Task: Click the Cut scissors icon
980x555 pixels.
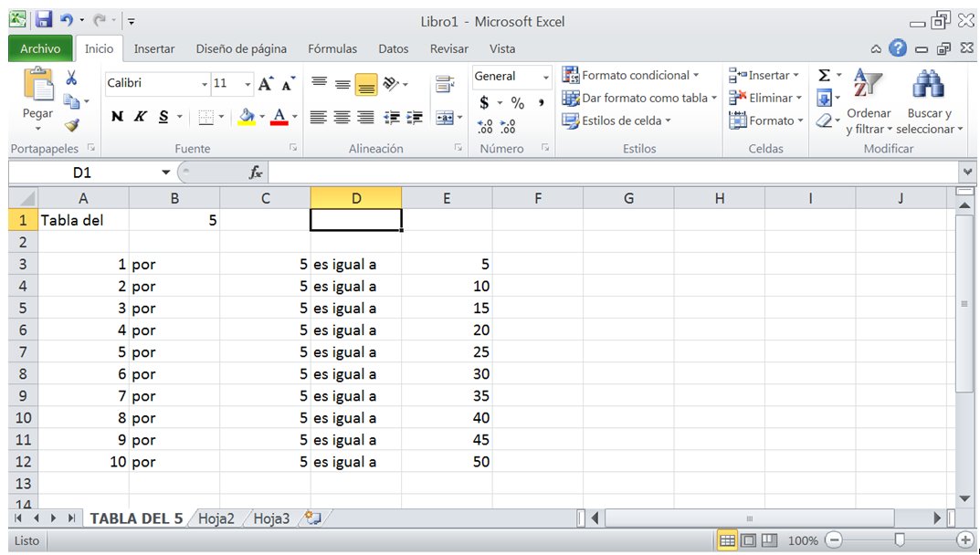Action: click(x=71, y=79)
